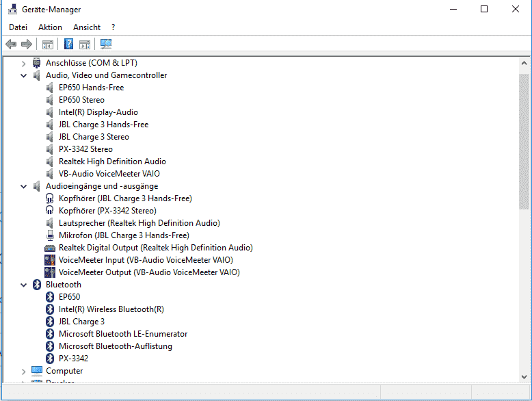Select EP650 Stereo device

point(81,100)
